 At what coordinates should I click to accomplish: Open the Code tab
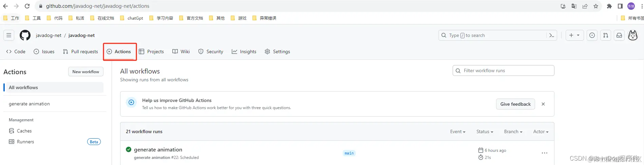[16, 51]
